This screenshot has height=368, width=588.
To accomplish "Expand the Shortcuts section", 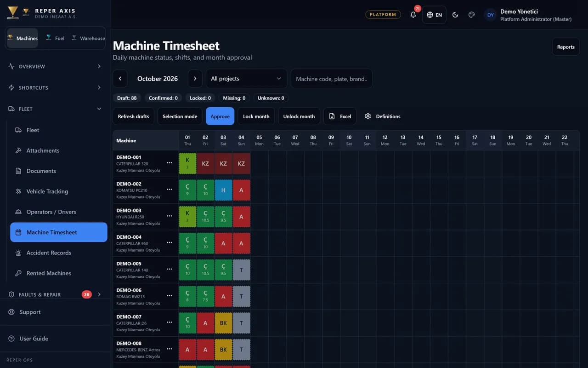I will click(55, 87).
